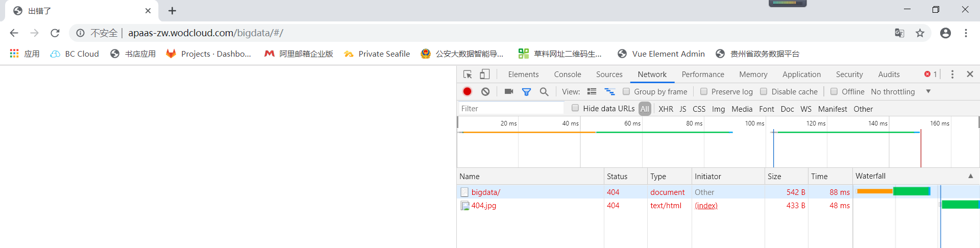Check the Disable cache option
The image size is (980, 248).
point(764,92)
